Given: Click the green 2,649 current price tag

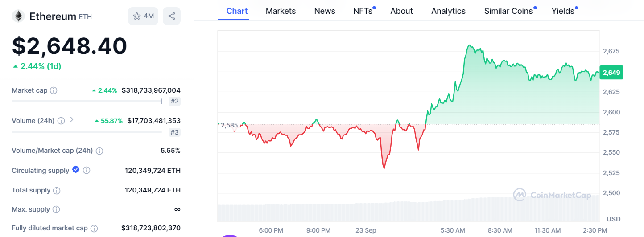Looking at the screenshot, I should pos(611,73).
